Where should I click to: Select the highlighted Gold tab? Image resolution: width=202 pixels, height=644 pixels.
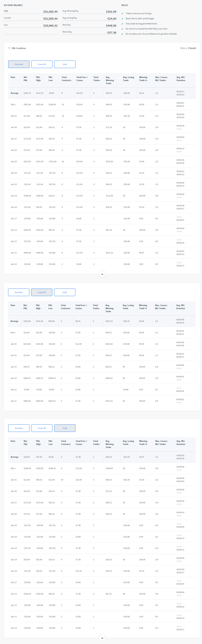pos(65,428)
